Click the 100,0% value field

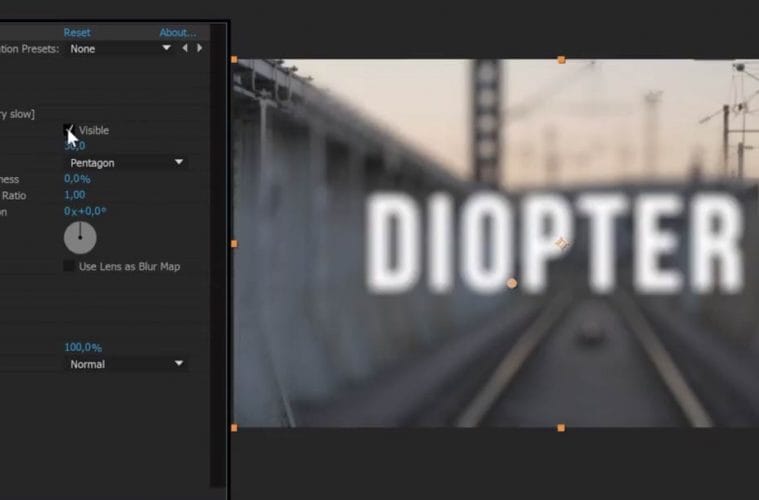pyautogui.click(x=83, y=347)
